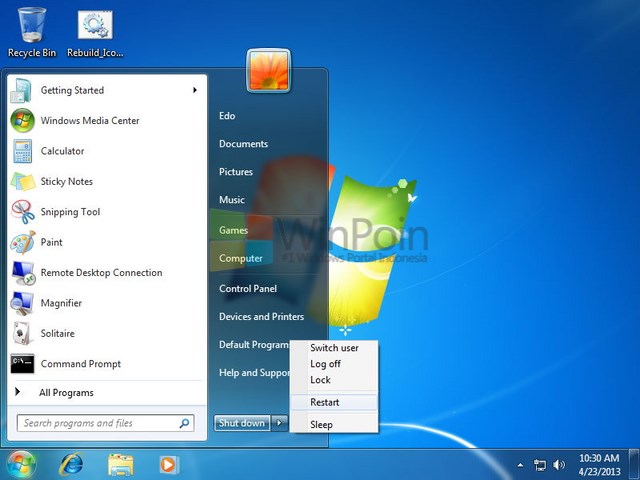Image resolution: width=640 pixels, height=480 pixels.
Task: Open Help and Support link
Action: point(254,373)
